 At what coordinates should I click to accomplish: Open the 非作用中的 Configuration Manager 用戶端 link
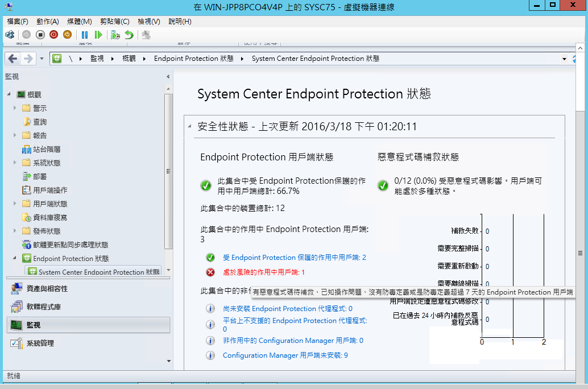[293, 341]
